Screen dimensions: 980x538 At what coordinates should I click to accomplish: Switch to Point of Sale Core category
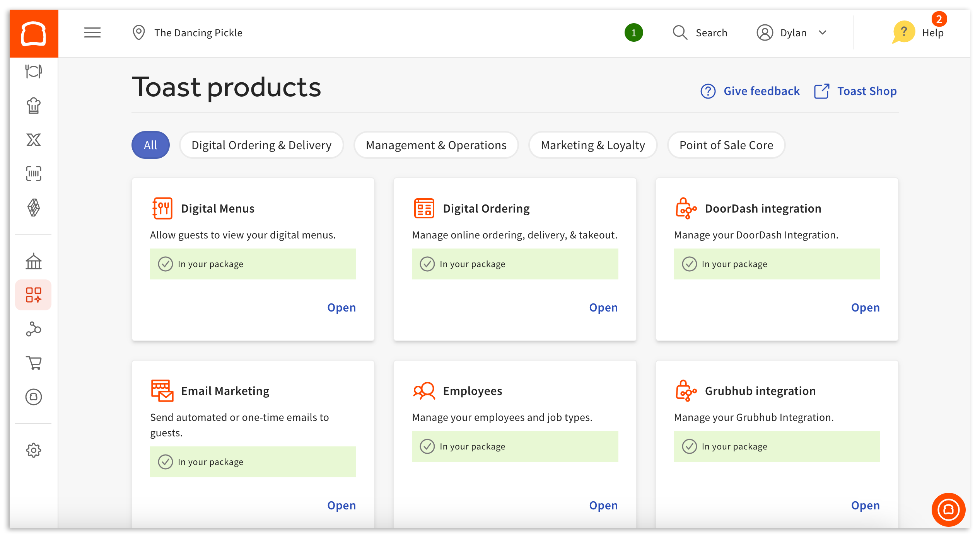726,145
